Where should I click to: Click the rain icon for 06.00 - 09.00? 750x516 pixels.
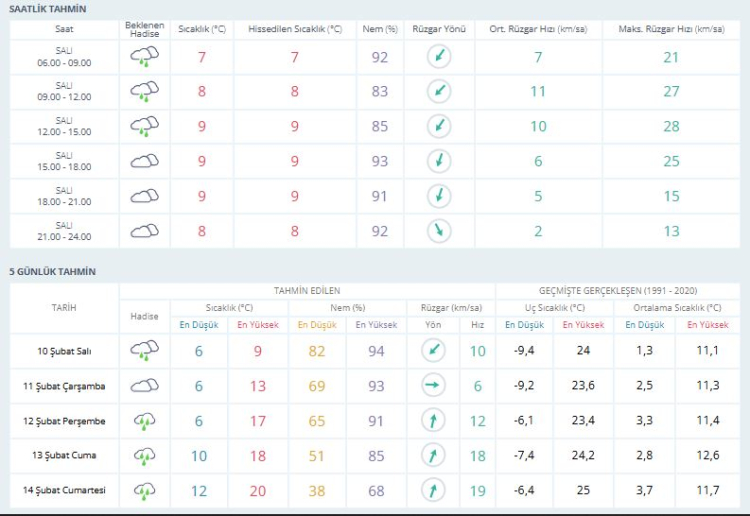click(x=145, y=58)
